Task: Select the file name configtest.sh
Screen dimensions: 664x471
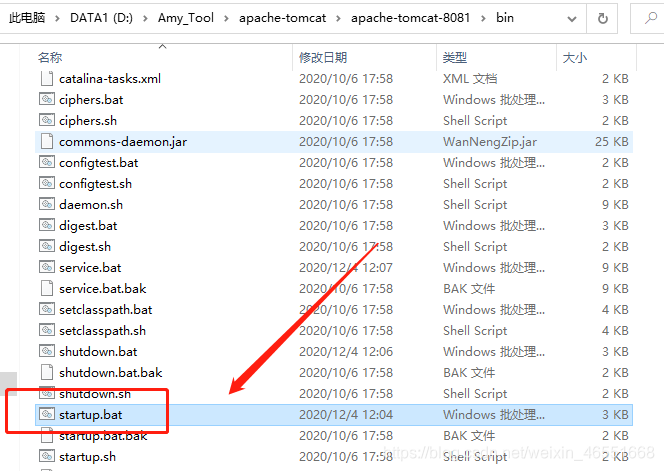Action: [x=95, y=183]
